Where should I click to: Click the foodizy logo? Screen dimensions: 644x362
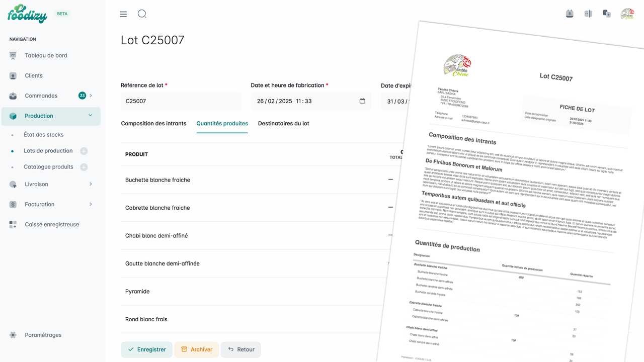pyautogui.click(x=28, y=14)
